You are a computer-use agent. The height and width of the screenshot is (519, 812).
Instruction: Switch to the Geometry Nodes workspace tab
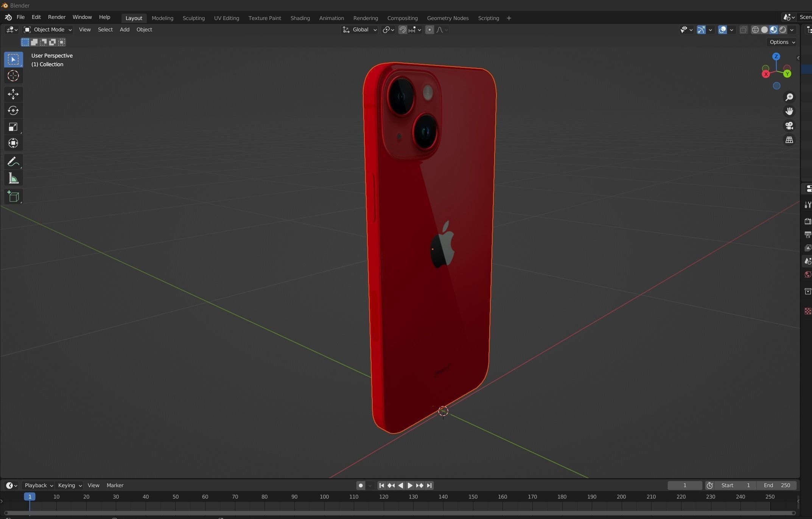click(x=448, y=18)
